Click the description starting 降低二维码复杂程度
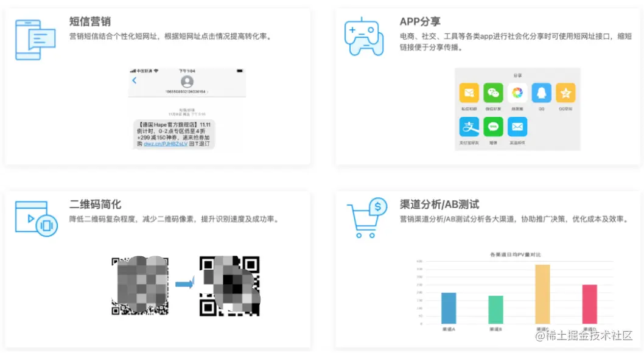 [x=175, y=218]
